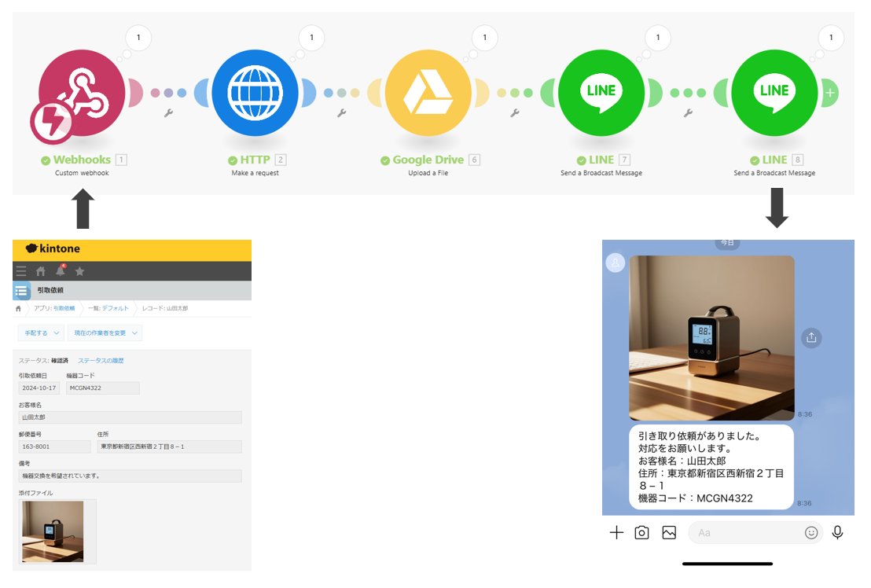Click the 機器コード field MCGN4322
The image size is (871, 588).
(103, 388)
